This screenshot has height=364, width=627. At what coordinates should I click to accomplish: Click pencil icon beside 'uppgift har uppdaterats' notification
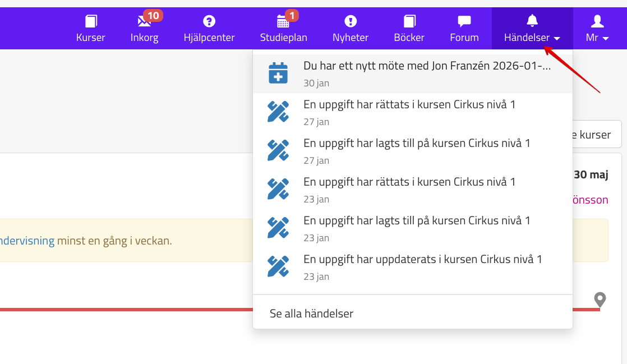click(x=278, y=267)
